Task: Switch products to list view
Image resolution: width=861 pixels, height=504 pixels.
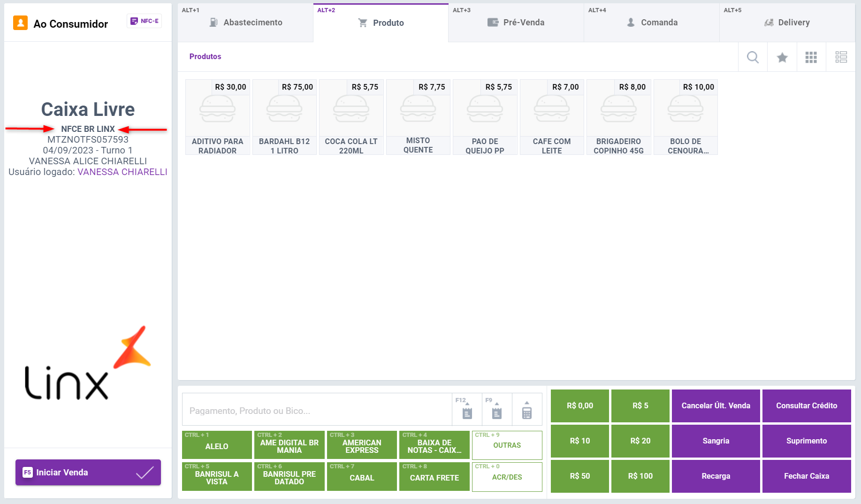Action: pyautogui.click(x=841, y=57)
